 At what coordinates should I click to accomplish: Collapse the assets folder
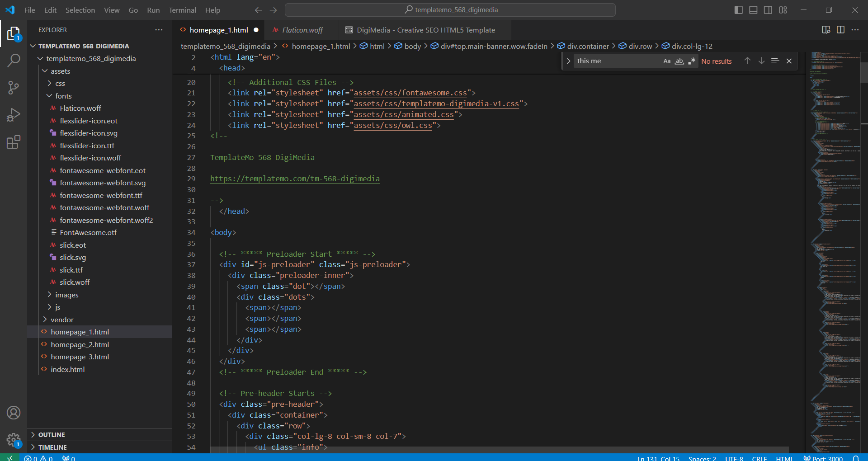61,71
